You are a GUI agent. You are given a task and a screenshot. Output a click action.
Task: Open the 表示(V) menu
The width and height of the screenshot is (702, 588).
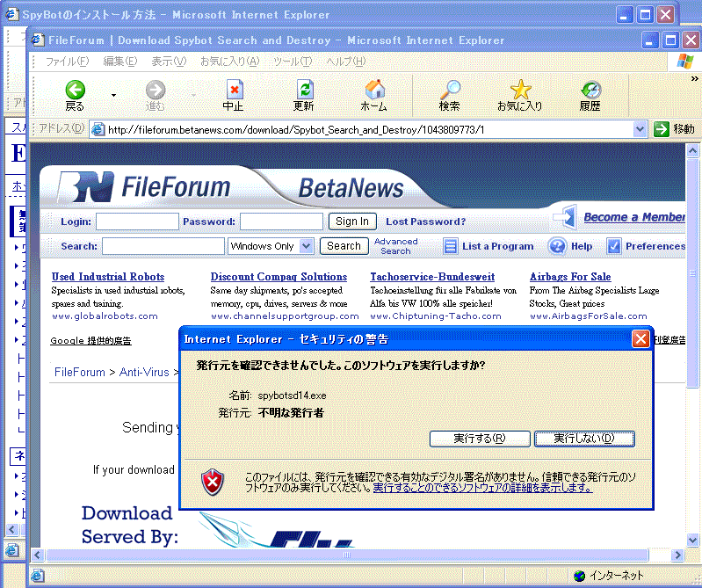pos(169,62)
